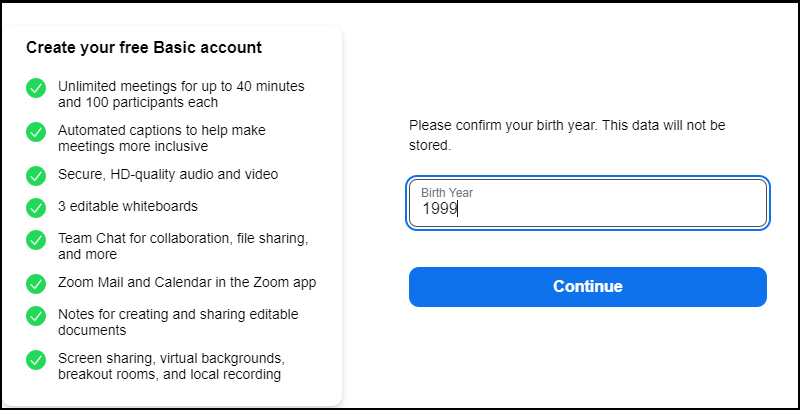Click the Team Chat for collaboration text
Screen dimensions: 800x410
[183, 246]
